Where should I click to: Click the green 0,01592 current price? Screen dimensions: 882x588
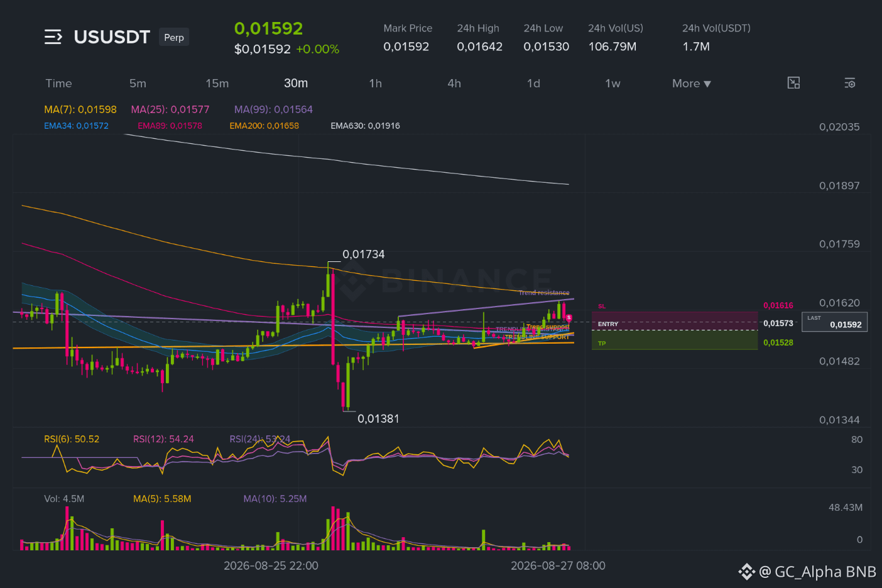[268, 29]
